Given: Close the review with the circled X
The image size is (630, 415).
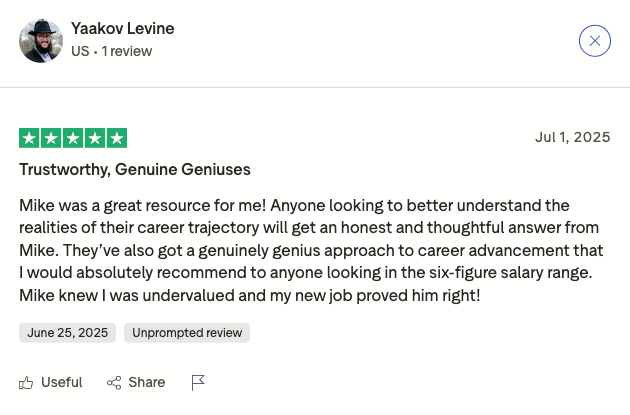Looking at the screenshot, I should click(x=594, y=41).
